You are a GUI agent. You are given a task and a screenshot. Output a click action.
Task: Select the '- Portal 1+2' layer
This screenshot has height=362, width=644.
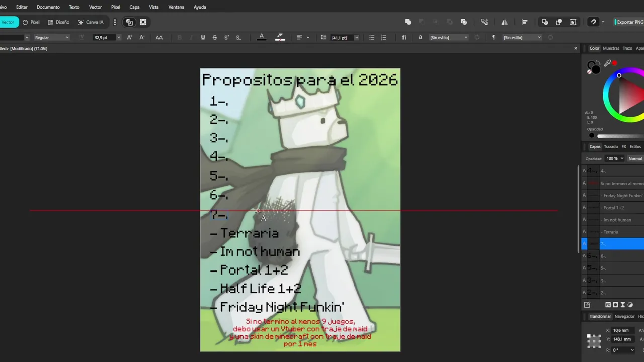click(x=613, y=208)
